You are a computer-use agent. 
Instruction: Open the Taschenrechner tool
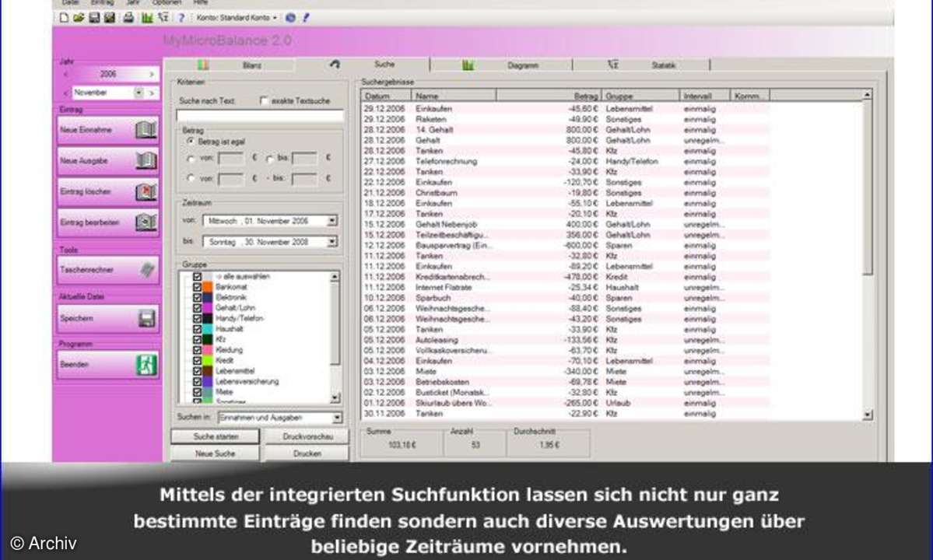pyautogui.click(x=107, y=270)
